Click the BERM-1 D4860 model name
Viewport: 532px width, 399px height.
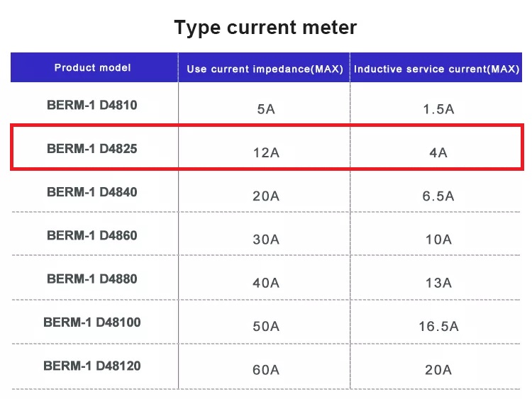coord(92,235)
